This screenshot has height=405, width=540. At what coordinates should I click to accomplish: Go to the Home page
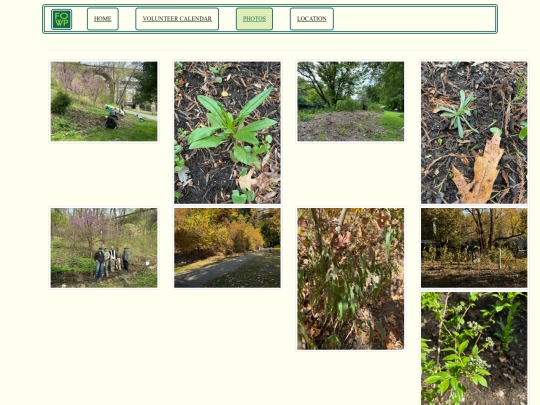coord(103,19)
